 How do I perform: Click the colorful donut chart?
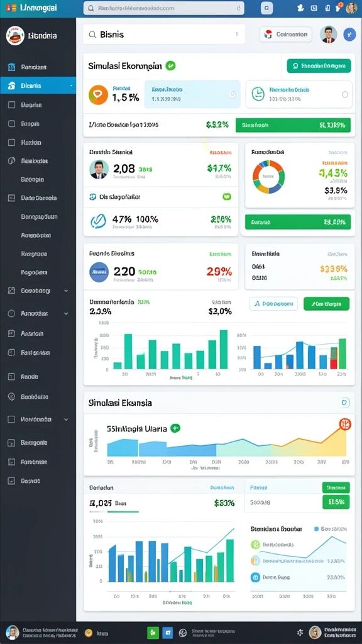[x=268, y=177]
